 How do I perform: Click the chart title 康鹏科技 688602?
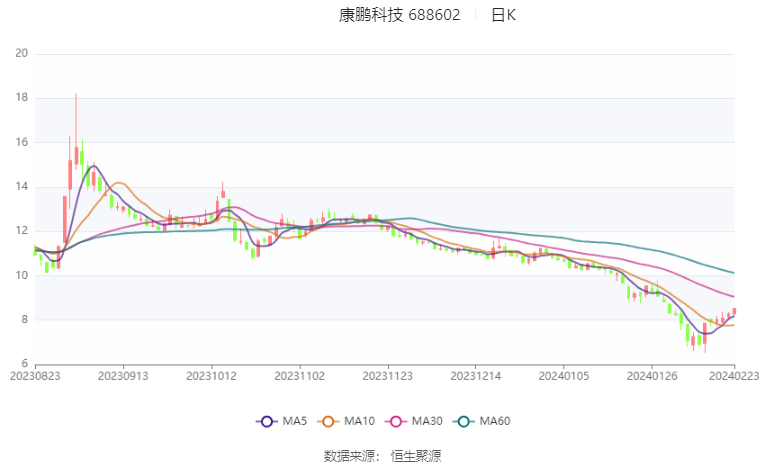click(399, 15)
